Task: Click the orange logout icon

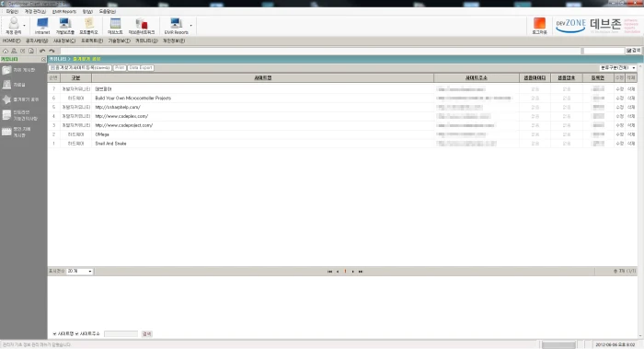Action: click(x=539, y=26)
